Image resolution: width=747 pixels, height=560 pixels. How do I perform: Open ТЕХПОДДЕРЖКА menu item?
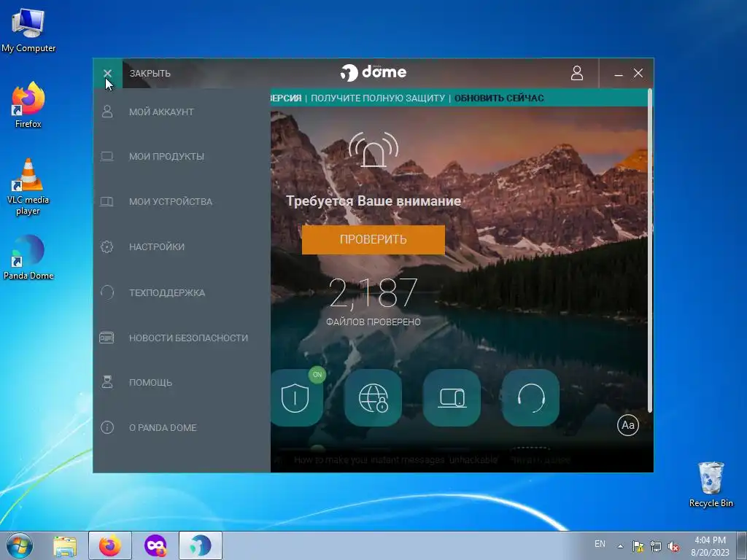(x=182, y=292)
